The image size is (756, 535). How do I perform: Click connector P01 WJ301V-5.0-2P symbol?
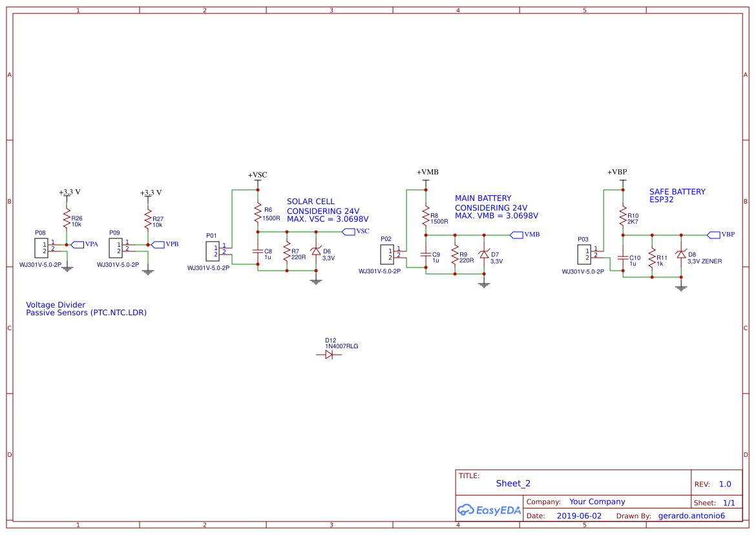(213, 249)
